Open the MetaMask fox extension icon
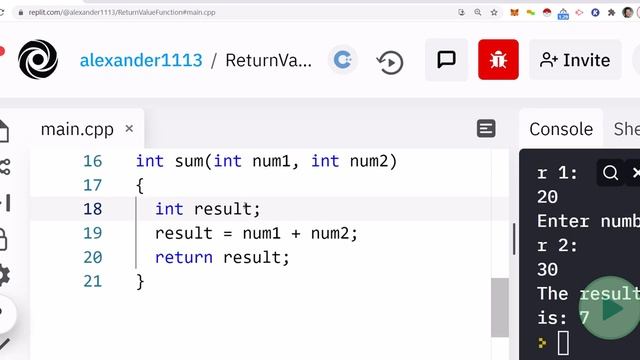640x360 pixels. (514, 13)
